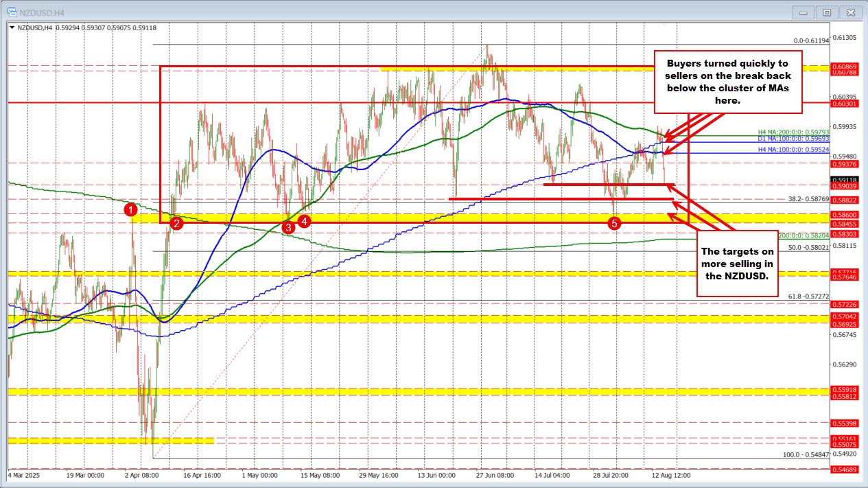Select the H4 MA:100 0.59524 label
The width and height of the screenshot is (868, 488).
point(791,149)
